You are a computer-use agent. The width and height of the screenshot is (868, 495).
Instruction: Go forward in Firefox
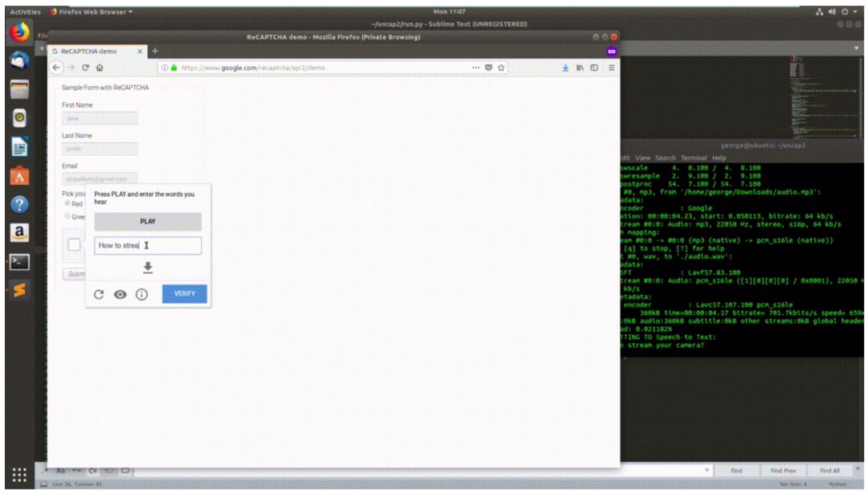click(x=71, y=67)
